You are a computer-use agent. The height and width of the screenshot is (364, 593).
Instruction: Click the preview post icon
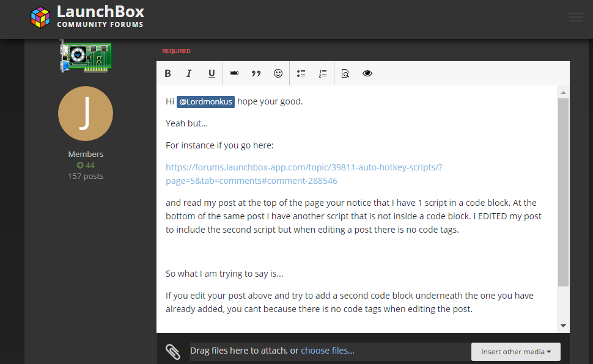point(345,73)
